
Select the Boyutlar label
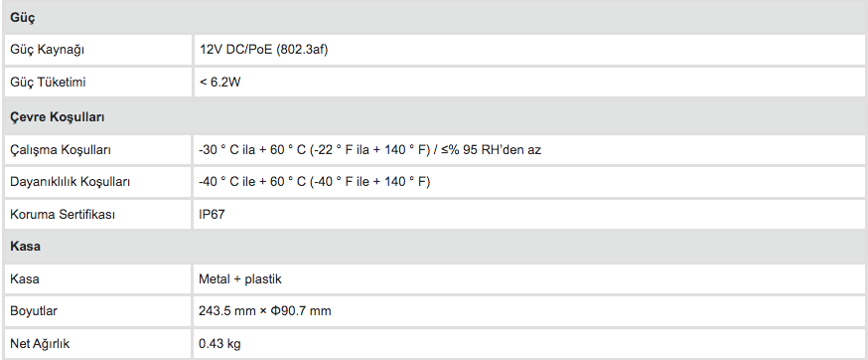coord(33,311)
